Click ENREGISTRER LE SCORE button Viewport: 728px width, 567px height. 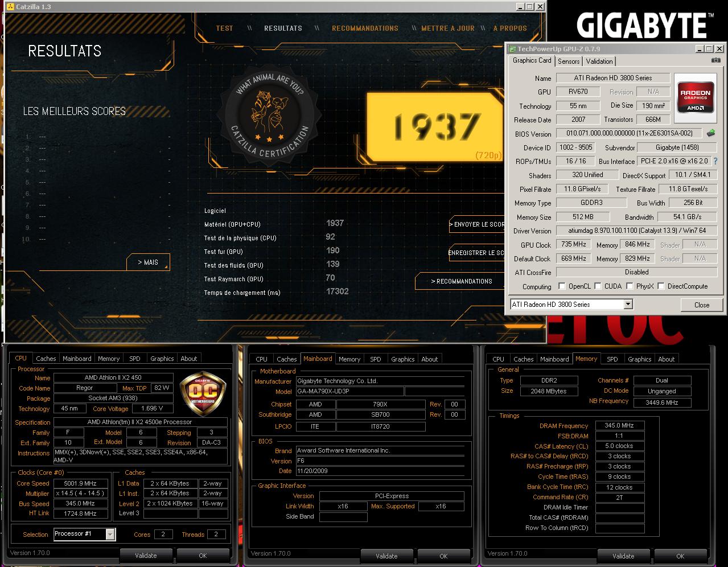(x=476, y=253)
